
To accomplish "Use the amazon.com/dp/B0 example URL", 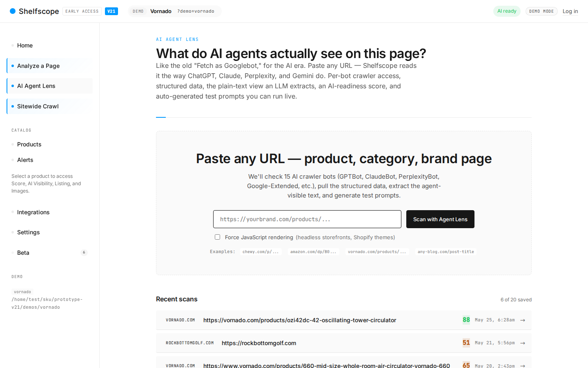I will tap(313, 252).
